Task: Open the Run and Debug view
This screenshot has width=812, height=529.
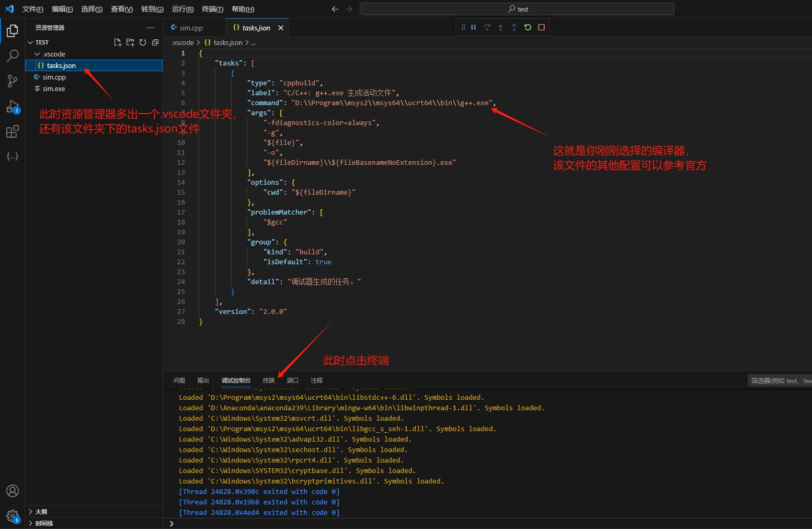Action: pos(13,107)
